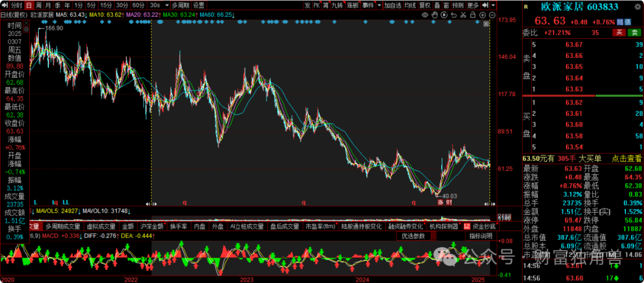644x283 pixels.
Task: Switch to 15分 period
Action: point(106,5)
